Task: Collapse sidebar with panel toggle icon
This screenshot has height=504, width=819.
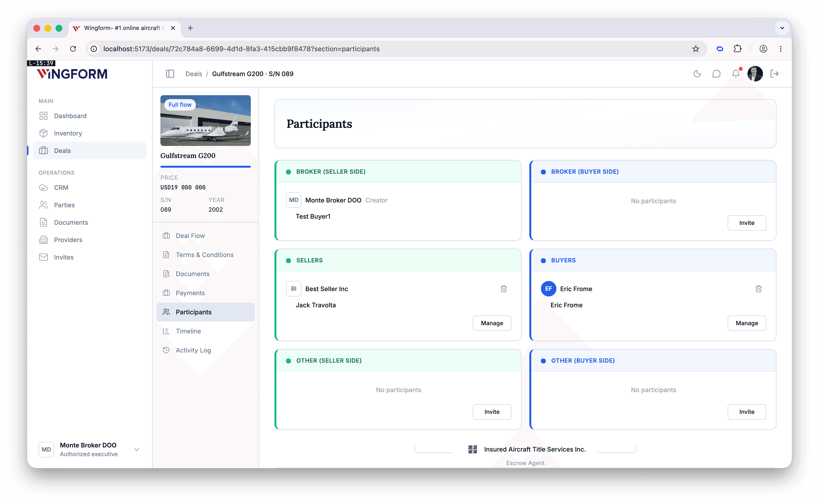Action: [170, 74]
